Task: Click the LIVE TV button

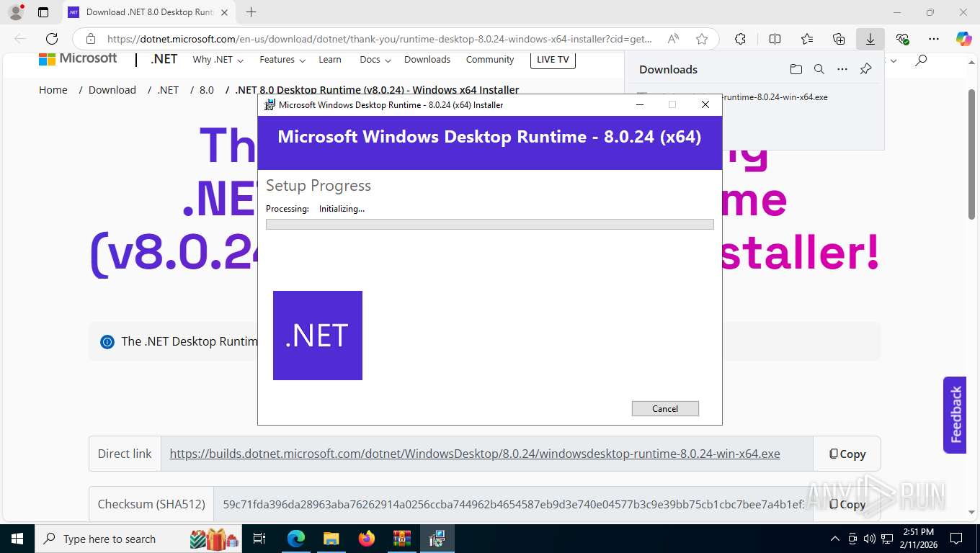Action: pos(553,60)
